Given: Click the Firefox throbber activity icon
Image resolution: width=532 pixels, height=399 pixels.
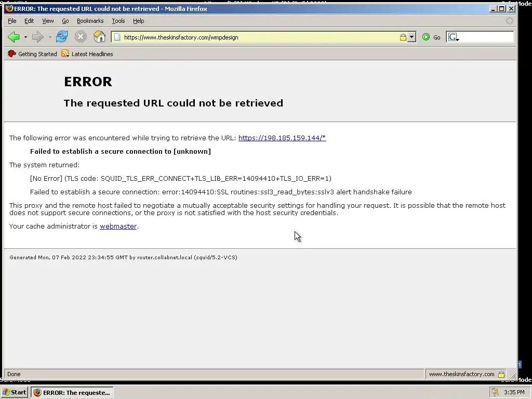Looking at the screenshot, I should click(x=509, y=21).
